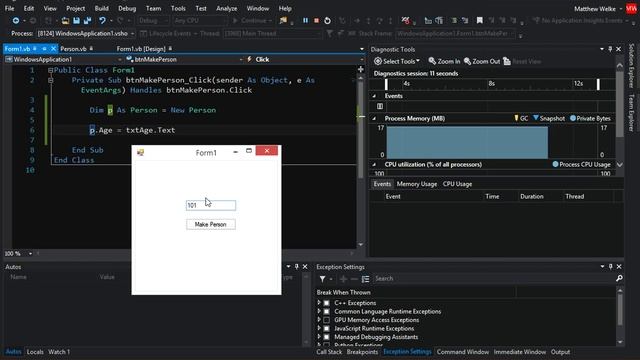640x360 pixels.
Task: Open Team Explorer side tab
Action: coord(631,113)
